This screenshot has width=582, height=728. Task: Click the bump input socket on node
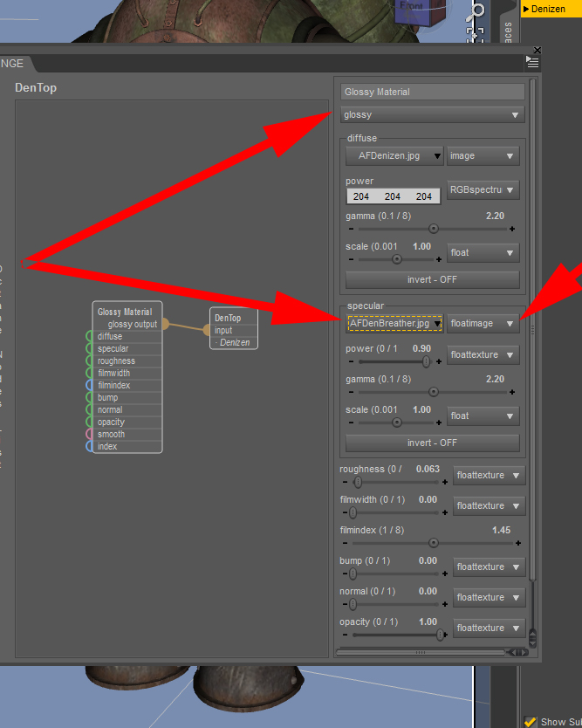coord(90,397)
